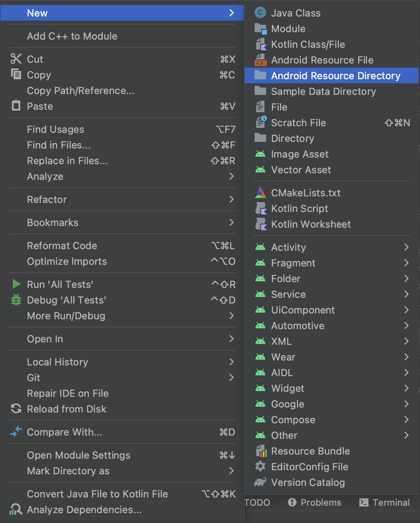
Task: Choose Reformat Code
Action: 122,246
